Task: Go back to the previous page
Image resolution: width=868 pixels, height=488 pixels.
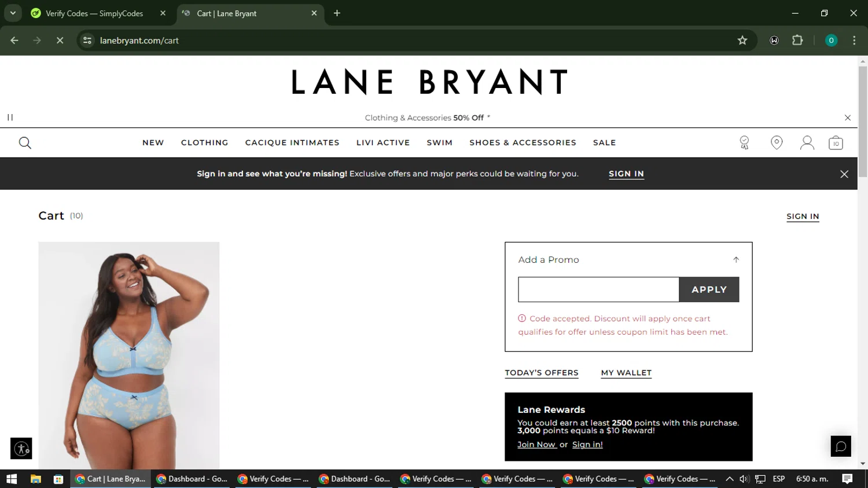Action: coord(14,41)
